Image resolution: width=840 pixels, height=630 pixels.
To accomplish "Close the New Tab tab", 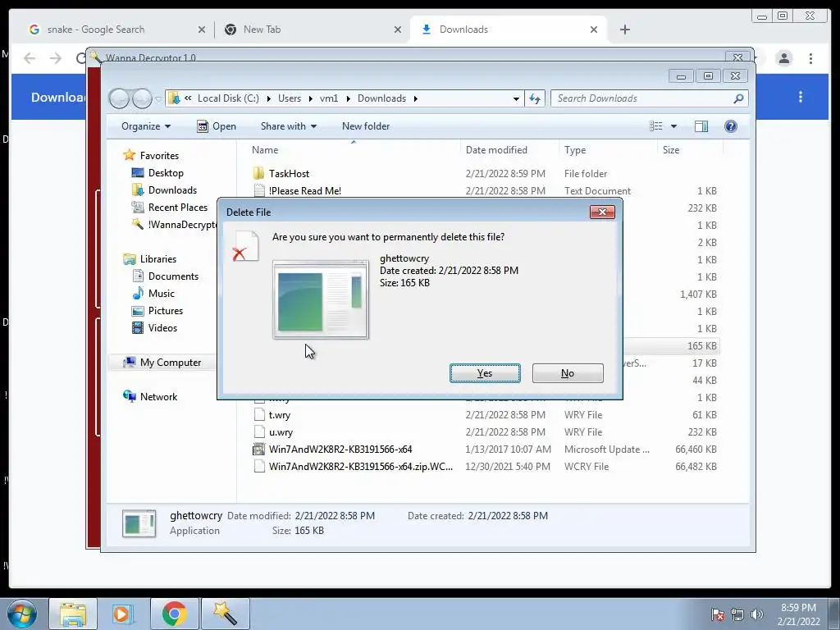I will pyautogui.click(x=398, y=30).
